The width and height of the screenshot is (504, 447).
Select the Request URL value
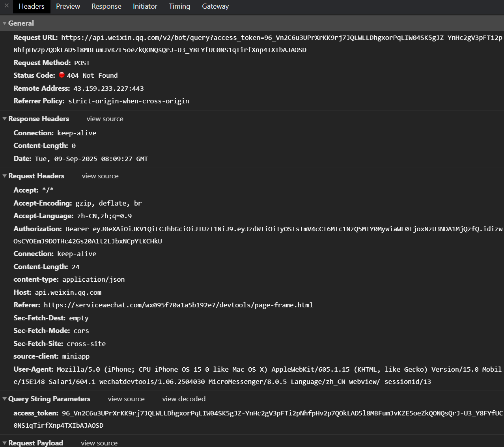coord(258,44)
